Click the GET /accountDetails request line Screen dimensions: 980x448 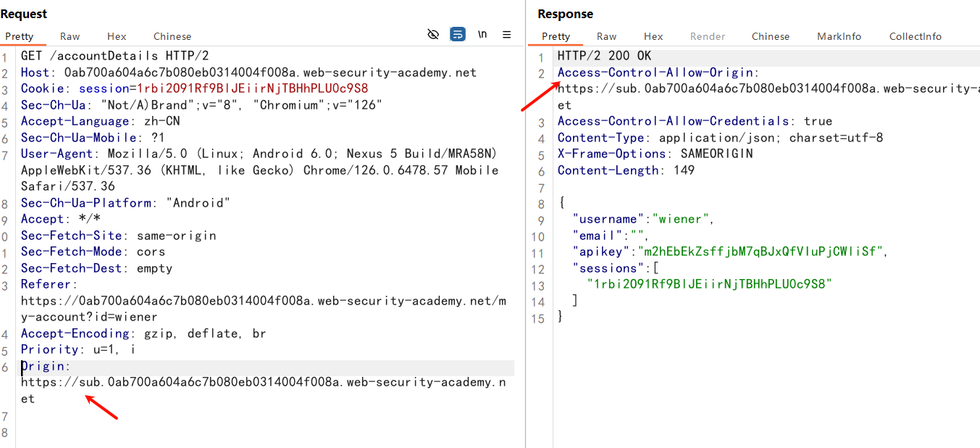coord(114,56)
